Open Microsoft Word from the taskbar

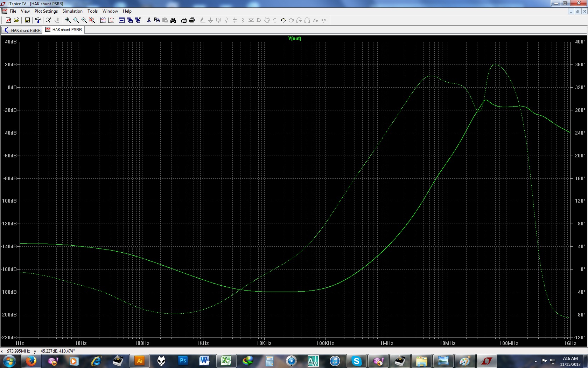[x=204, y=361]
